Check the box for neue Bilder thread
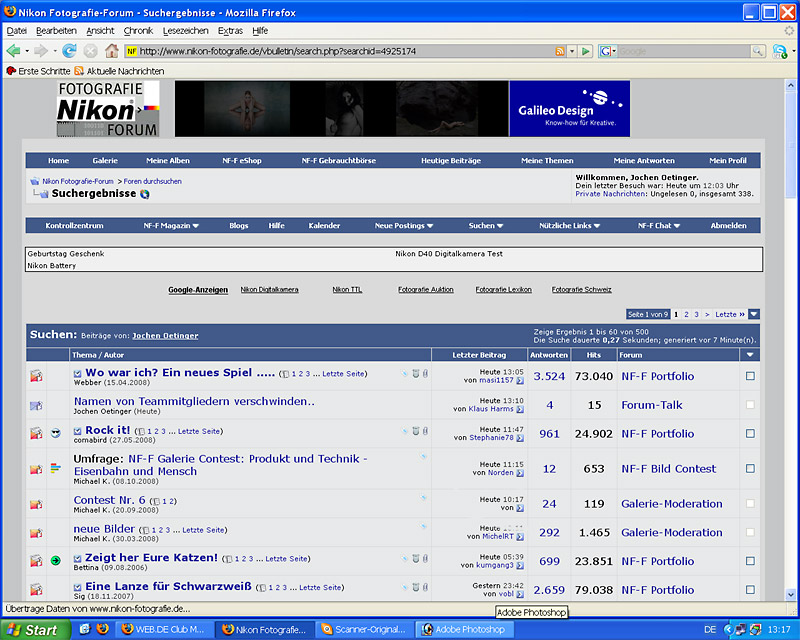 [750, 532]
